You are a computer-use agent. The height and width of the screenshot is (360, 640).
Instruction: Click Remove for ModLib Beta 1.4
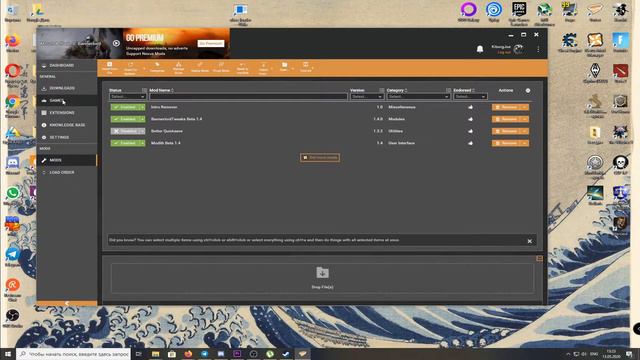coord(507,143)
